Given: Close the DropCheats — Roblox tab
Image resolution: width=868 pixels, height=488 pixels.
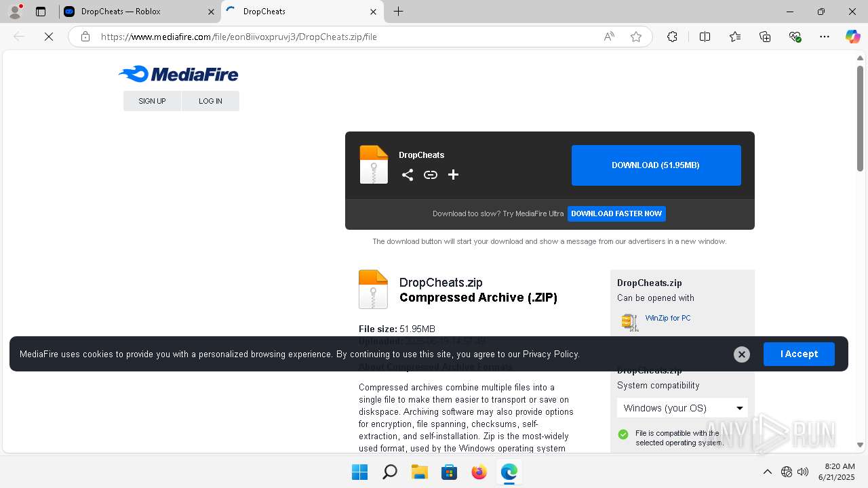Looking at the screenshot, I should pos(211,12).
